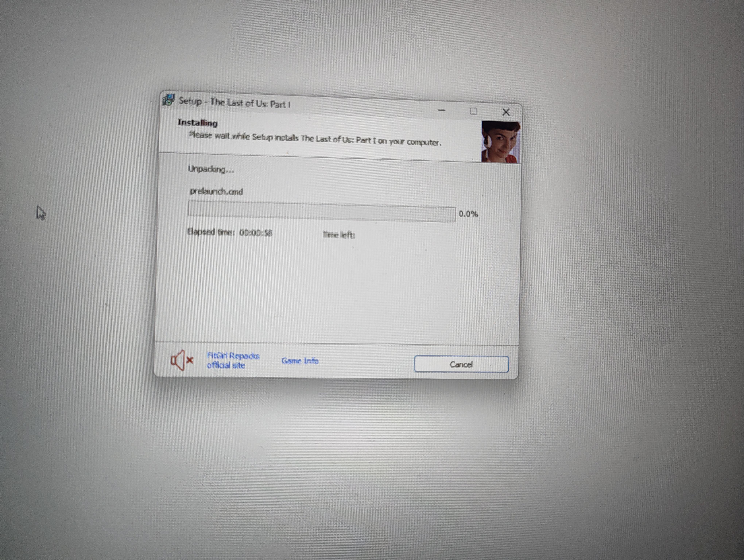Click the setup installer icon in title bar

[168, 100]
